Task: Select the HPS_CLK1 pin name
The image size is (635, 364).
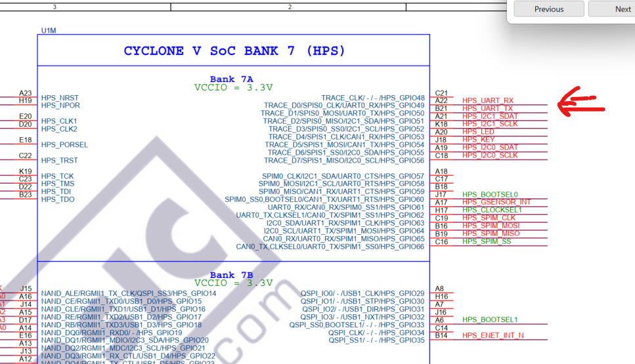Action: 59,121
